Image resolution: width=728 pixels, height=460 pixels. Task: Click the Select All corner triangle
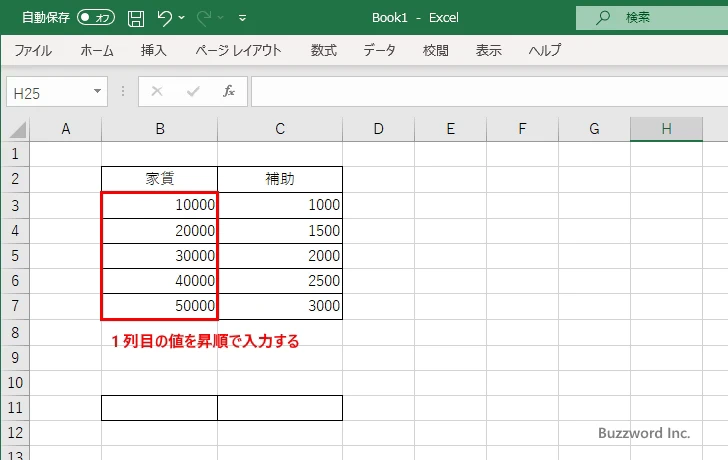[18, 130]
